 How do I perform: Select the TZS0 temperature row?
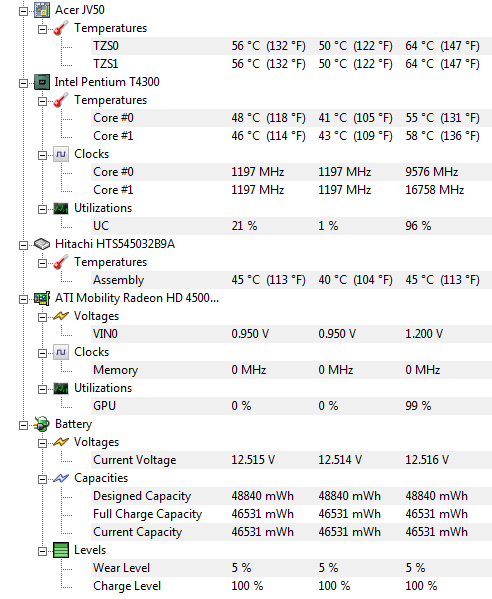click(x=291, y=46)
